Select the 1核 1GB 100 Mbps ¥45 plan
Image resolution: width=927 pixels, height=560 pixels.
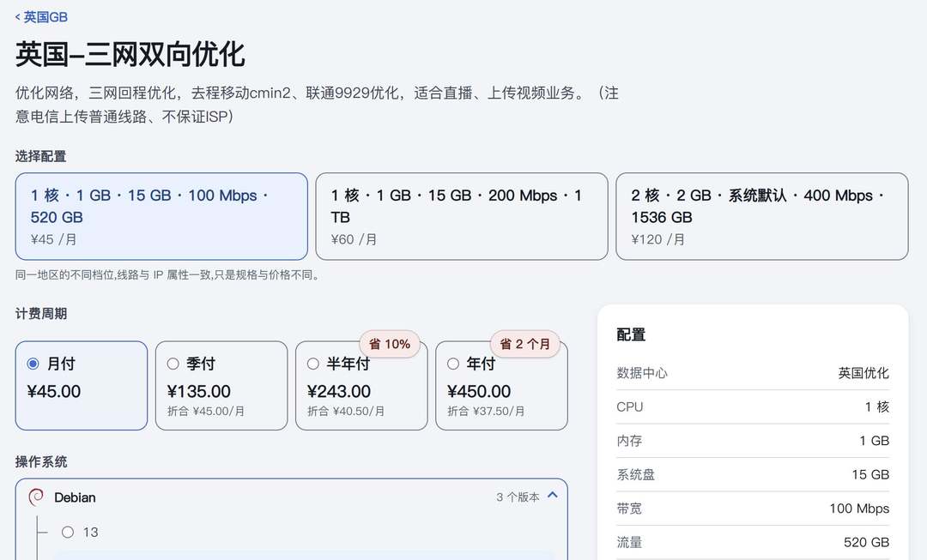click(x=161, y=216)
